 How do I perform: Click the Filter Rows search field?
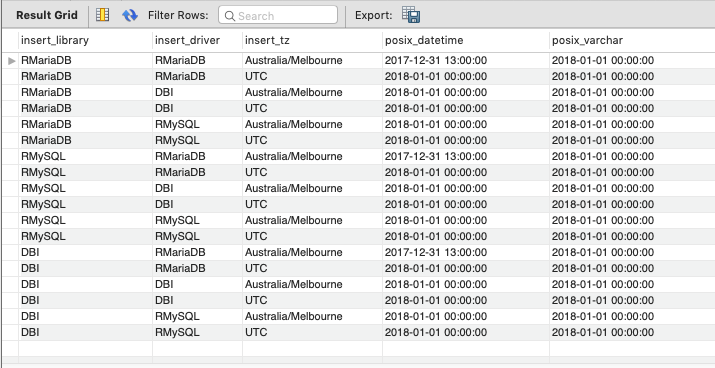pos(278,15)
